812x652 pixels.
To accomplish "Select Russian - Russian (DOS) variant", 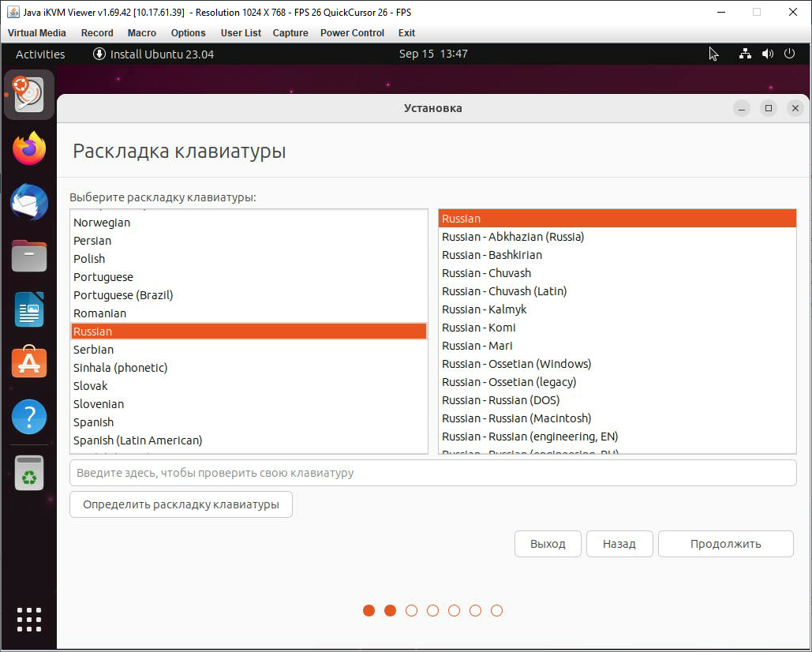I will 617,399.
